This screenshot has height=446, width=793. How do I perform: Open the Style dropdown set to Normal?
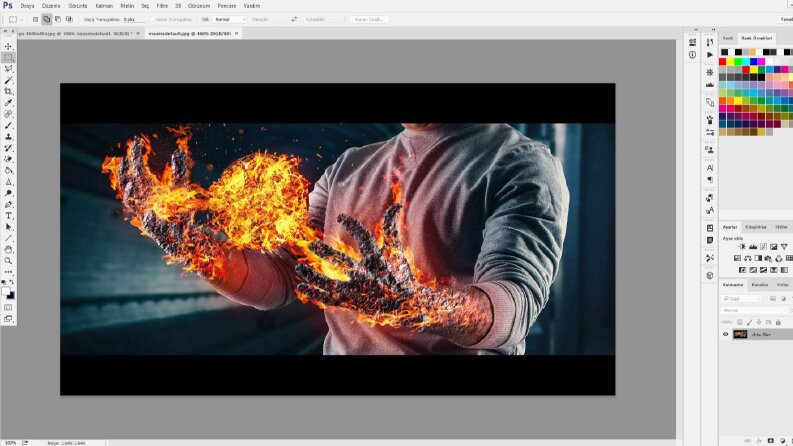tap(230, 19)
